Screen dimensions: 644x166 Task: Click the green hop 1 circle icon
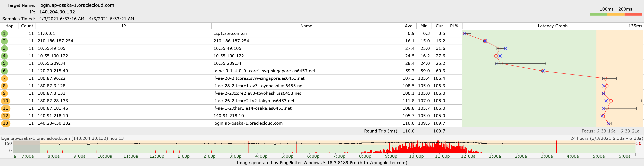click(4, 34)
